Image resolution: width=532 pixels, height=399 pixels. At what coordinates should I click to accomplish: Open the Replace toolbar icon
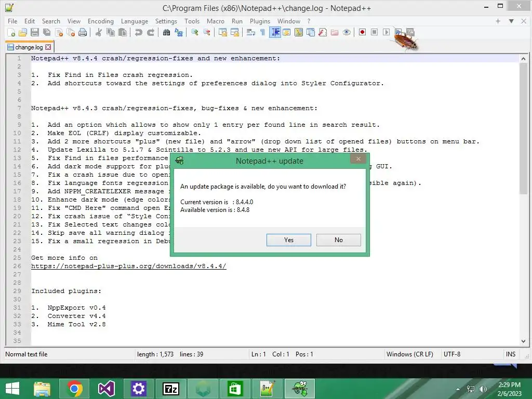pyautogui.click(x=179, y=33)
